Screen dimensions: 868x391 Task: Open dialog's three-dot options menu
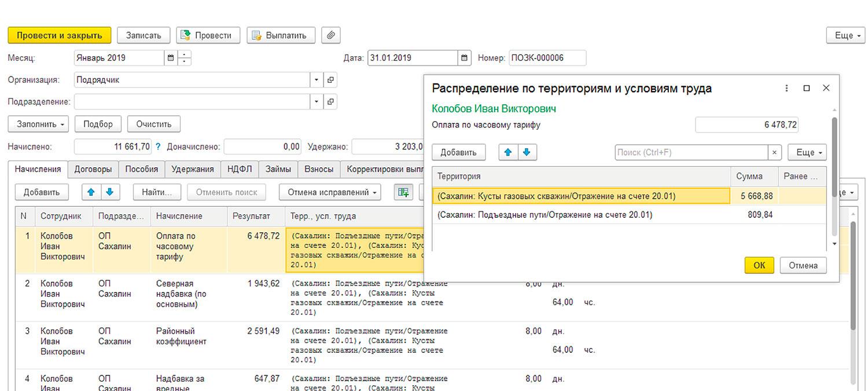[786, 88]
